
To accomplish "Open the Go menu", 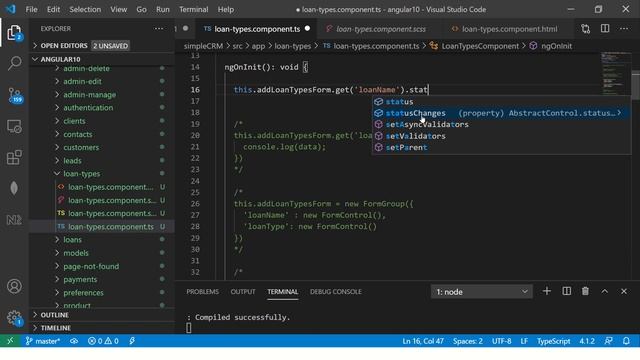I will point(141,9).
